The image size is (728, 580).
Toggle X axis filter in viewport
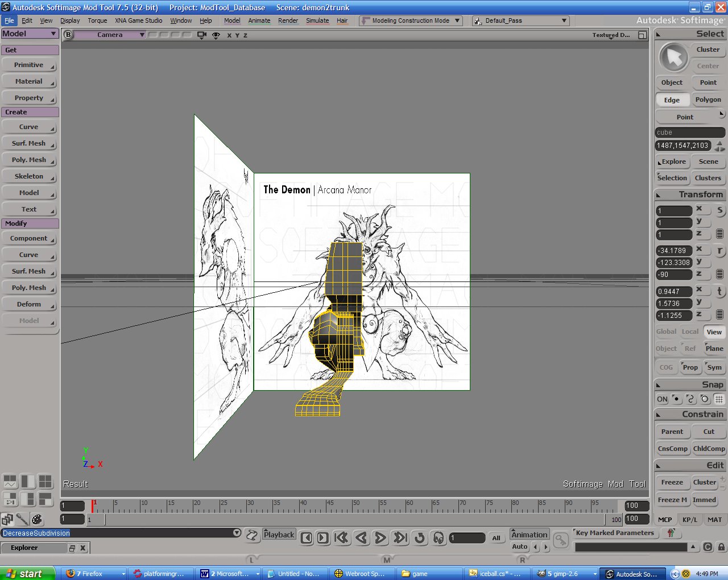click(229, 35)
